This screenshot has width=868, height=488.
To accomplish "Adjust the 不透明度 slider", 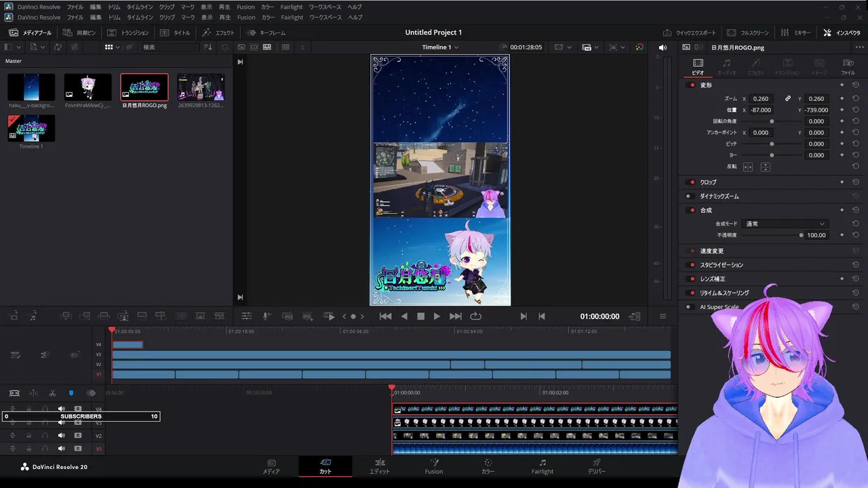I will click(x=772, y=235).
